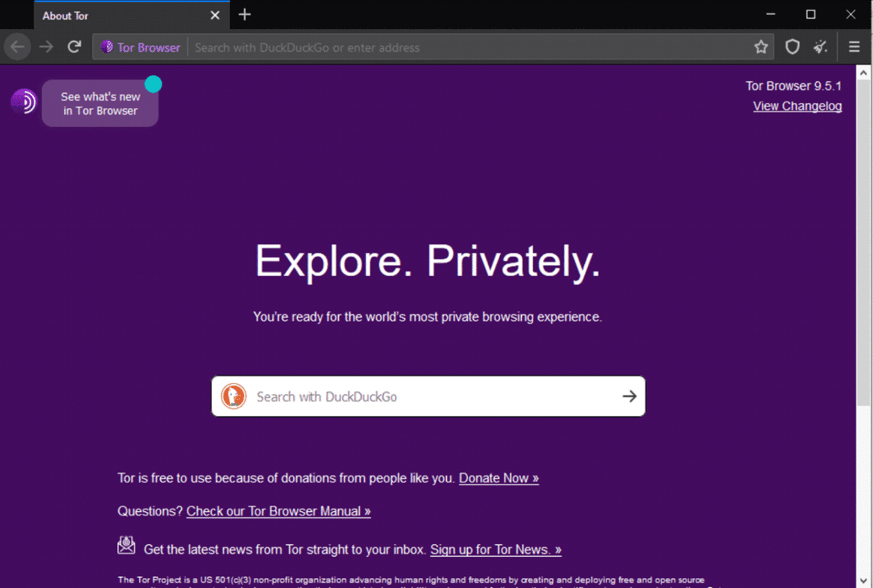Click the Forward arrow navigation icon
Image resolution: width=873 pixels, height=588 pixels.
(46, 47)
